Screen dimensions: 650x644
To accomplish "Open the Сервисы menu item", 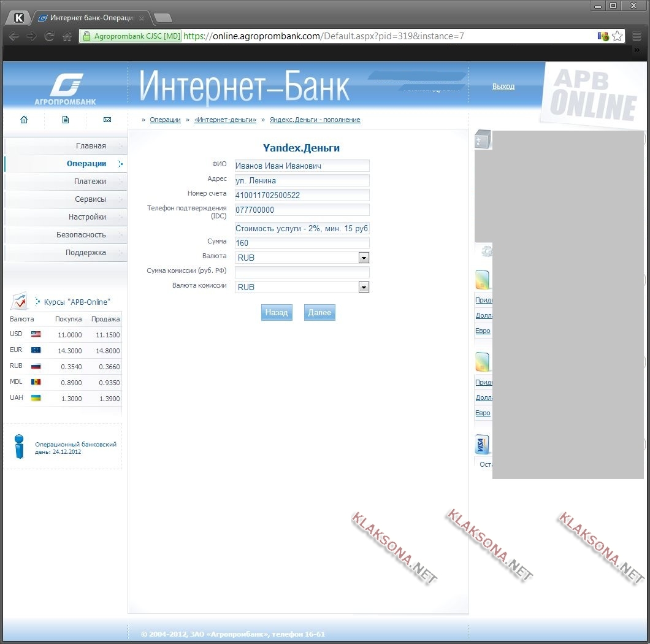I will 66,199.
